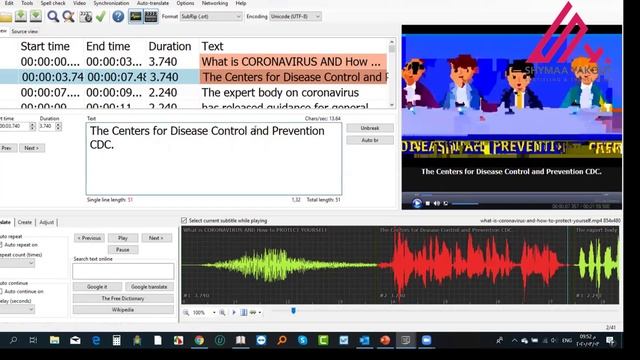640x360 pixels.
Task: Toggle waveform center-on-position icon
Action: pyautogui.click(x=244, y=313)
